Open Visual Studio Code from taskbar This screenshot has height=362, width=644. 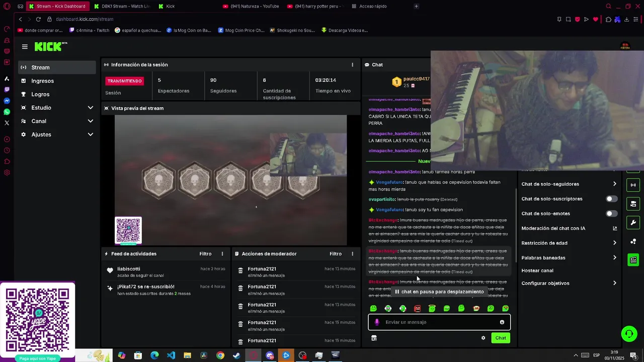tap(171, 355)
